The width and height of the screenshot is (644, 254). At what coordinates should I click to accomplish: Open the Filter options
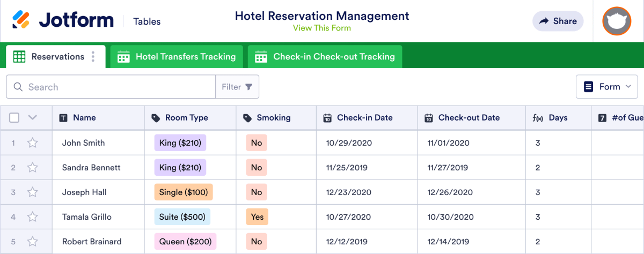tap(237, 87)
